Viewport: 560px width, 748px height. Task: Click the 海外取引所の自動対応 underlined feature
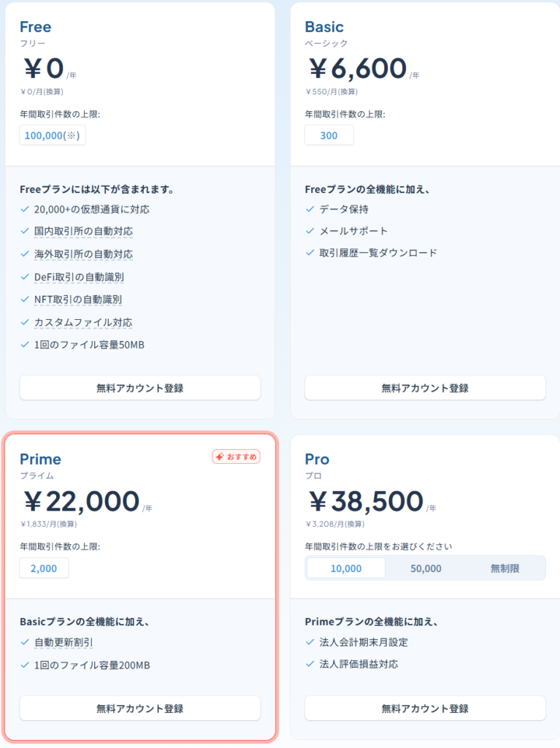click(83, 254)
